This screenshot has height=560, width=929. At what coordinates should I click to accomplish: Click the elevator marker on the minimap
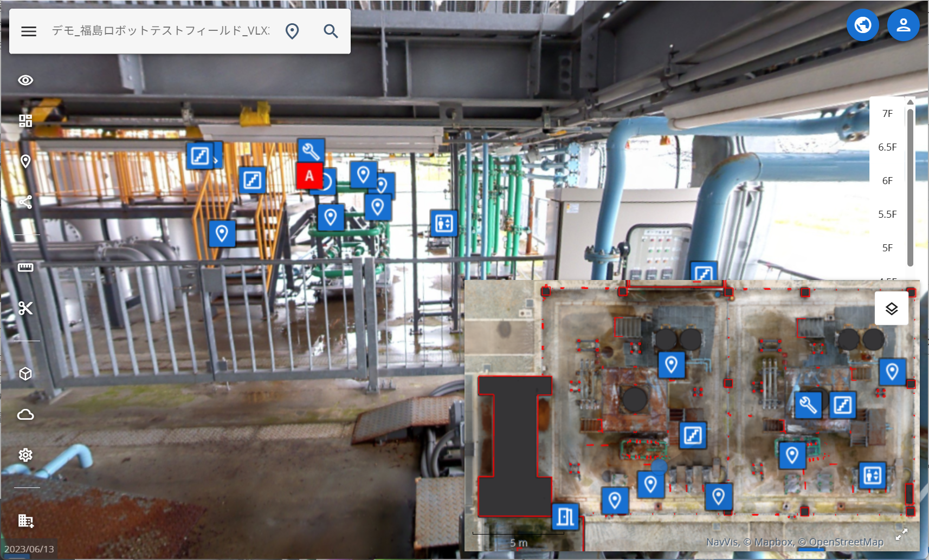(873, 476)
